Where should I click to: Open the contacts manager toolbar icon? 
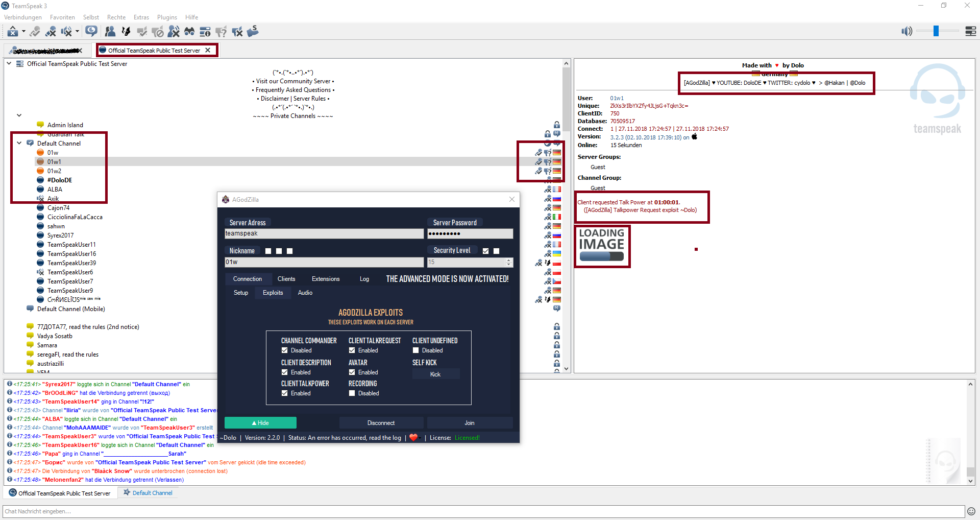pyautogui.click(x=110, y=32)
